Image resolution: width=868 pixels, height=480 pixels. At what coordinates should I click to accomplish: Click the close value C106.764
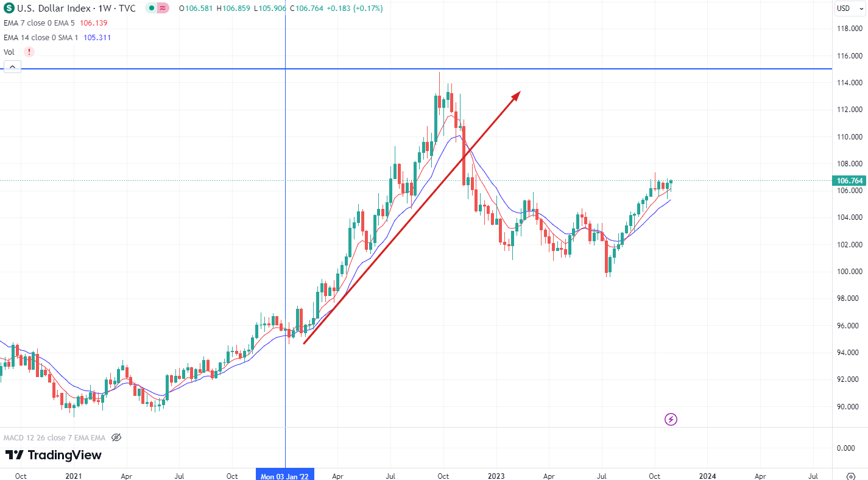tap(306, 9)
